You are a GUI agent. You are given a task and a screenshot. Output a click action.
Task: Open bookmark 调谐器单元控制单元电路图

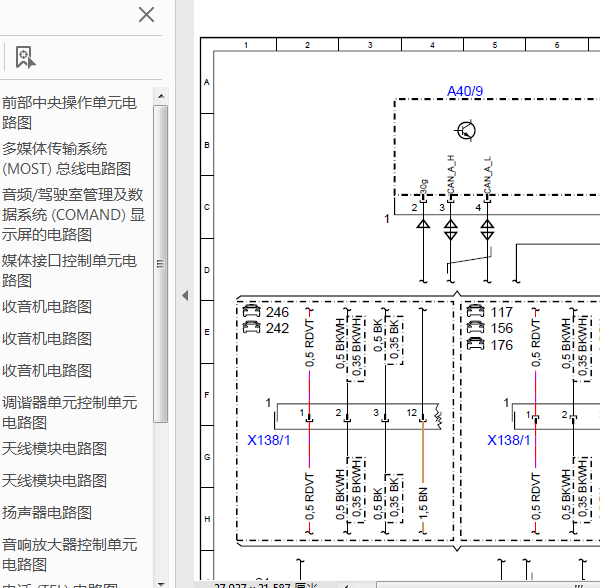(x=70, y=412)
